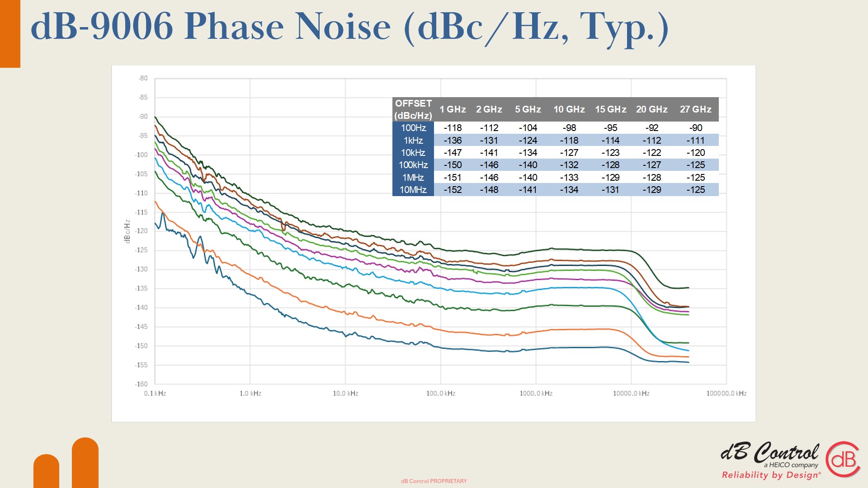Click the '-140' y-axis label
Viewport: 868px width, 488px height.
click(x=141, y=308)
